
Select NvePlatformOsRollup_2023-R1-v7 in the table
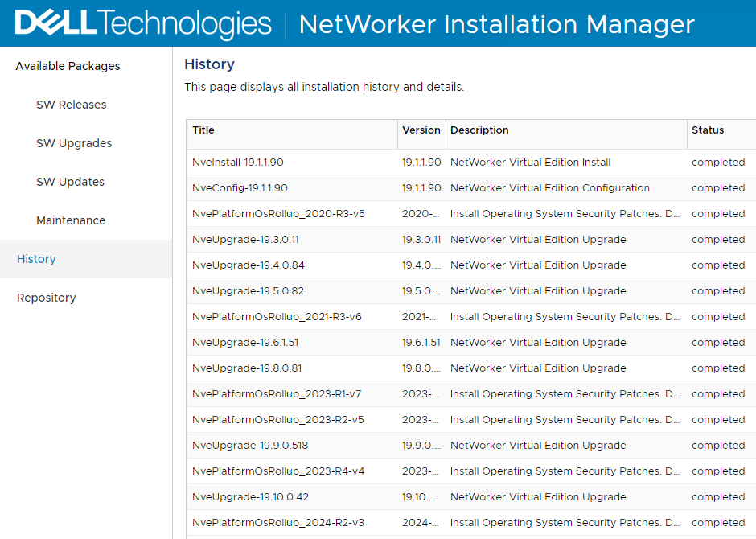coord(277,394)
